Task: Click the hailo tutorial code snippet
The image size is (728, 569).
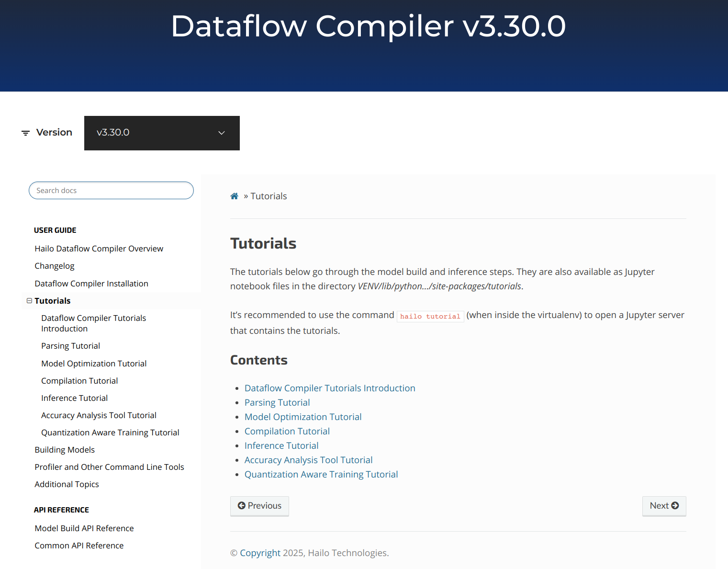Action: coord(430,316)
